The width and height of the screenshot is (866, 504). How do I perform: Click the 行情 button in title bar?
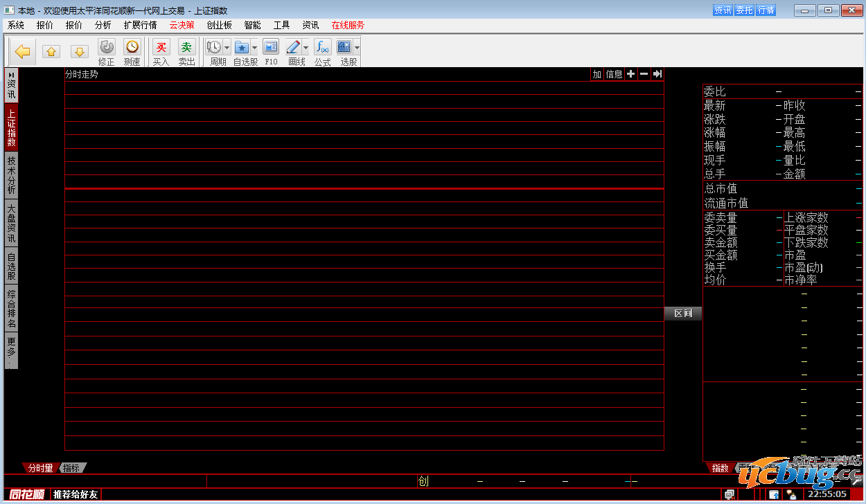pos(766,10)
